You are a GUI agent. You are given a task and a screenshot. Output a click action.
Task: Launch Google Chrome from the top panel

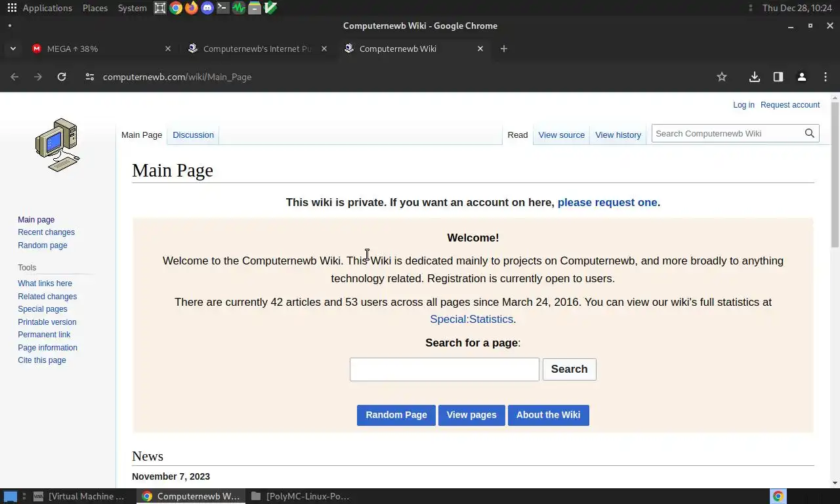175,8
